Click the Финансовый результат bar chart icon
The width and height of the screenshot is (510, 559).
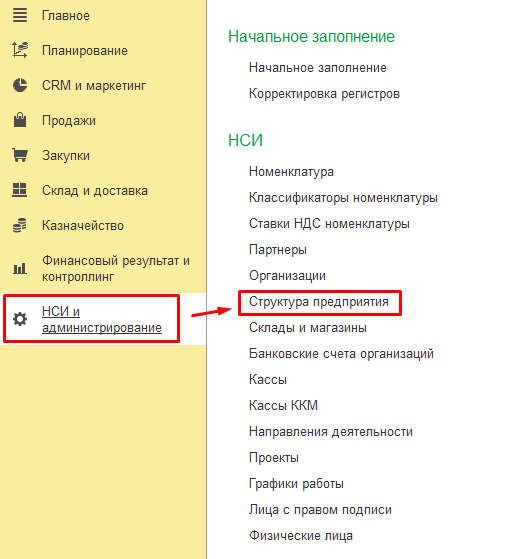point(20,268)
